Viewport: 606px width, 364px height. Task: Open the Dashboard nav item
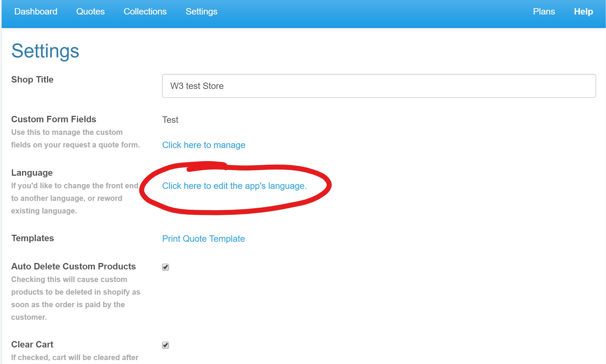coord(36,11)
